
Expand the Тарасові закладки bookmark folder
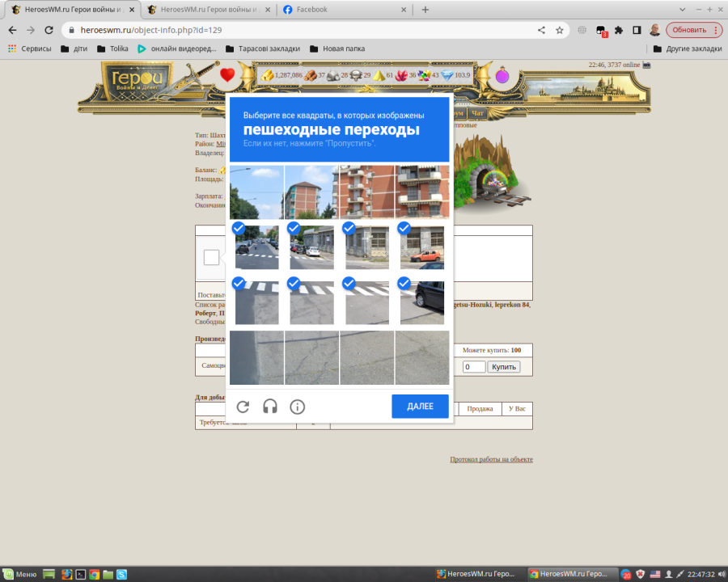pyautogui.click(x=270, y=48)
